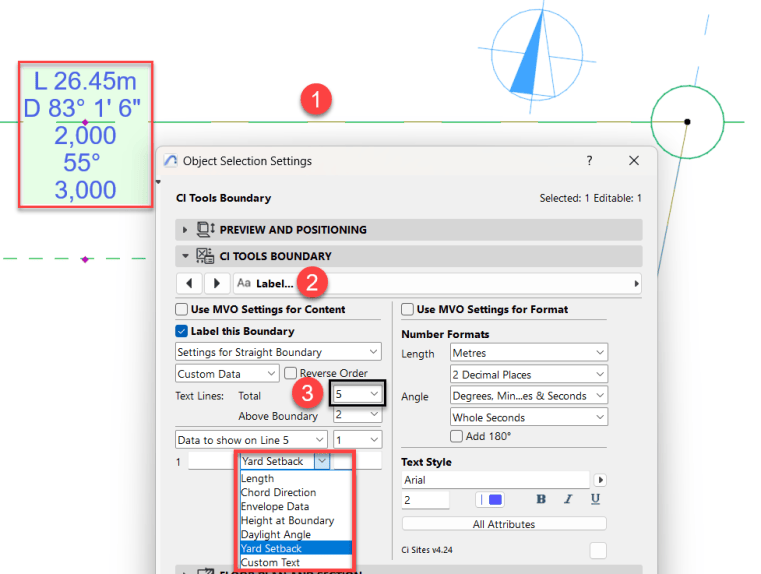The width and height of the screenshot is (761, 574).
Task: Enable the Add 180° checkbox
Action: click(457, 436)
